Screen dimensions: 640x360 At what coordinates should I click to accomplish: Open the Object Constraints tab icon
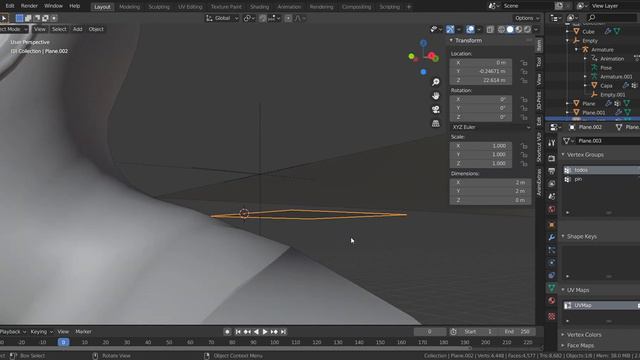552,275
